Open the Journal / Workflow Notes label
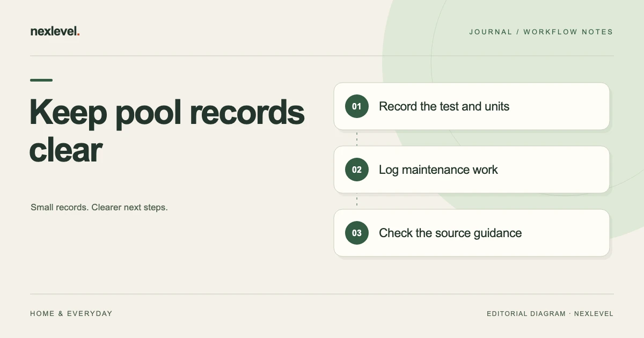 click(x=541, y=32)
